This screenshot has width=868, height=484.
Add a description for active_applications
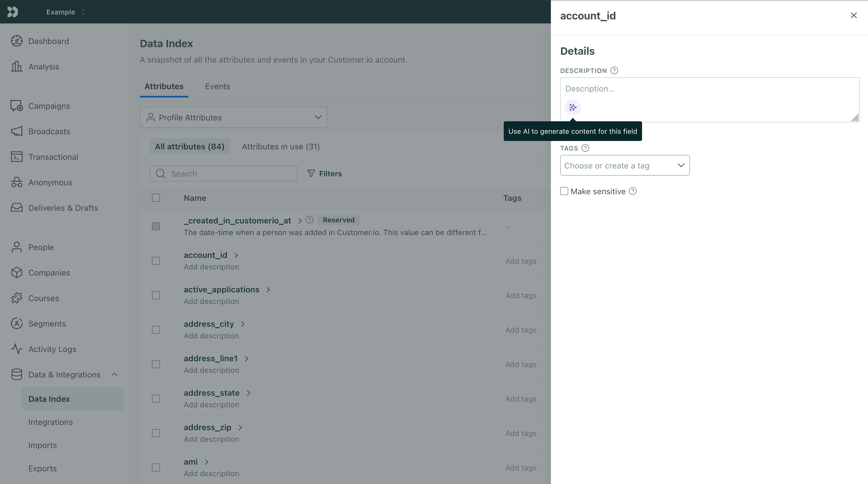[211, 301]
